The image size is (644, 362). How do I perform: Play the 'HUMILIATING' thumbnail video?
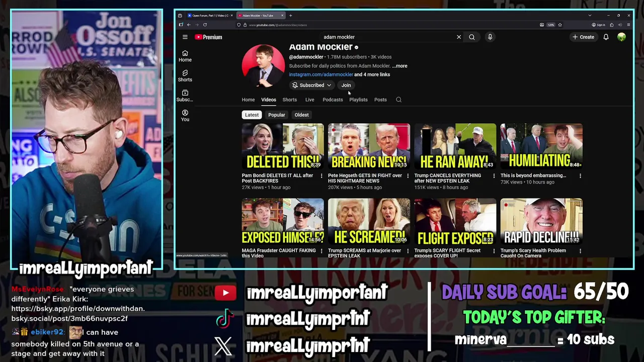pos(541,146)
